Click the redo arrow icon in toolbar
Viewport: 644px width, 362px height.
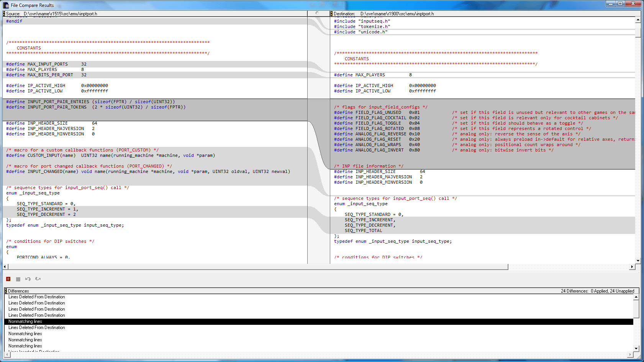point(38,279)
